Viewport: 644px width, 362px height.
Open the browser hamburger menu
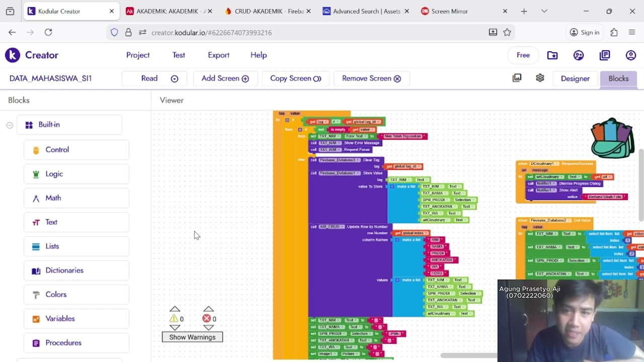tap(632, 32)
